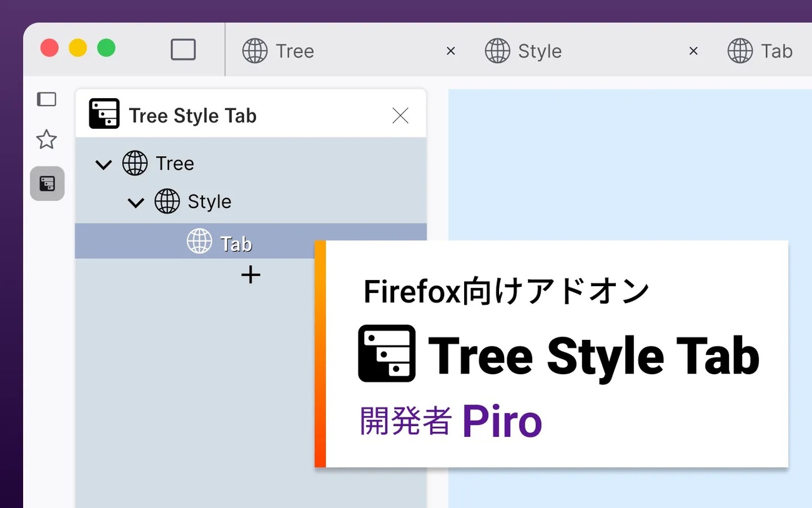Click the tab overview square icon in title bar
The image size is (812, 508).
(x=183, y=49)
